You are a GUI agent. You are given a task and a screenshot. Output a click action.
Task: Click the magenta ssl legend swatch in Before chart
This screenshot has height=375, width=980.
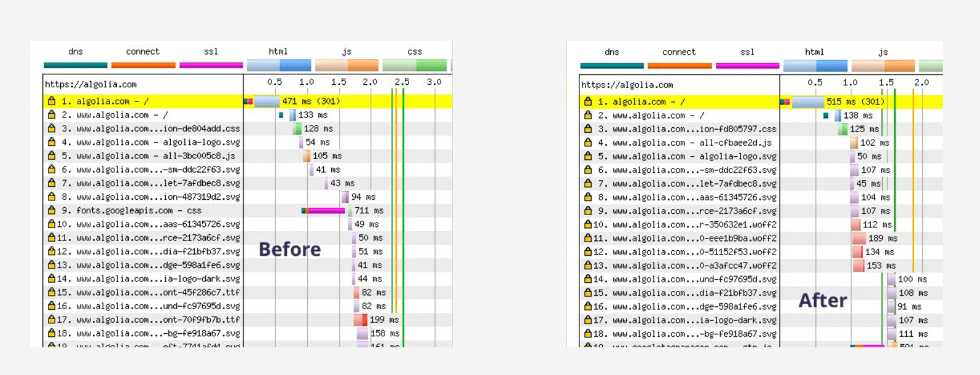[211, 65]
